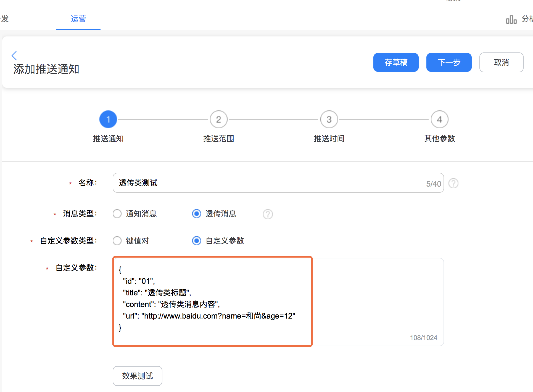The image size is (533, 392).
Task: Choose the 键值对 parameter type
Action: 117,241
